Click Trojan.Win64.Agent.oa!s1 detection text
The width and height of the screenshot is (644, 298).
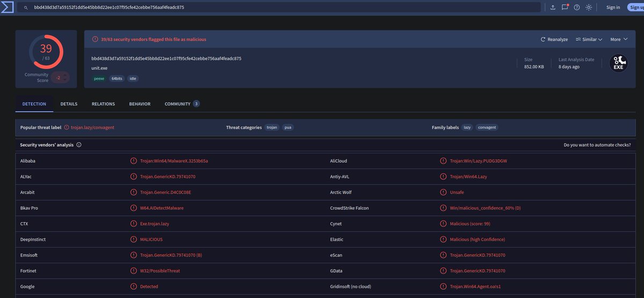pos(475,287)
